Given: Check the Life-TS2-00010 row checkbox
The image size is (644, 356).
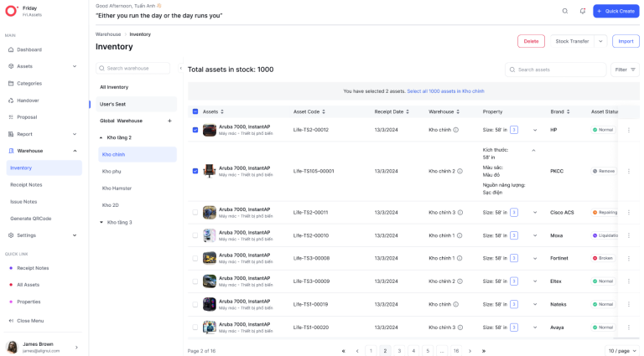Looking at the screenshot, I should (x=195, y=235).
